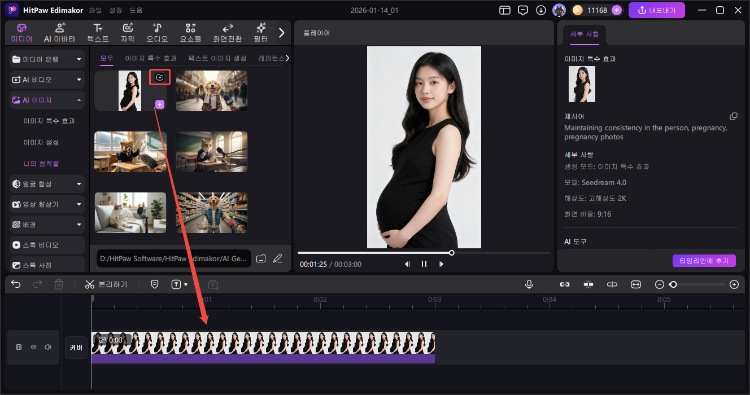Expand the AI 비디오 section
The image size is (750, 395).
coord(47,79)
